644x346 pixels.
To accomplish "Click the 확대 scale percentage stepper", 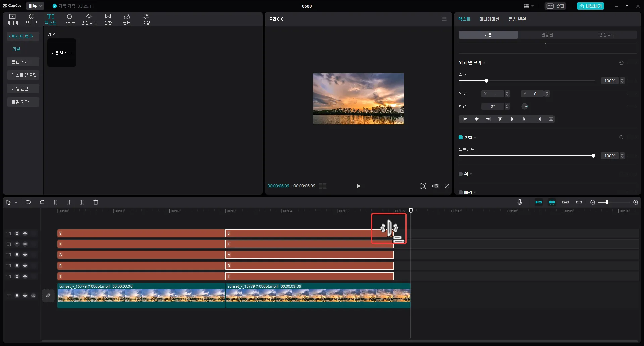I will point(622,81).
